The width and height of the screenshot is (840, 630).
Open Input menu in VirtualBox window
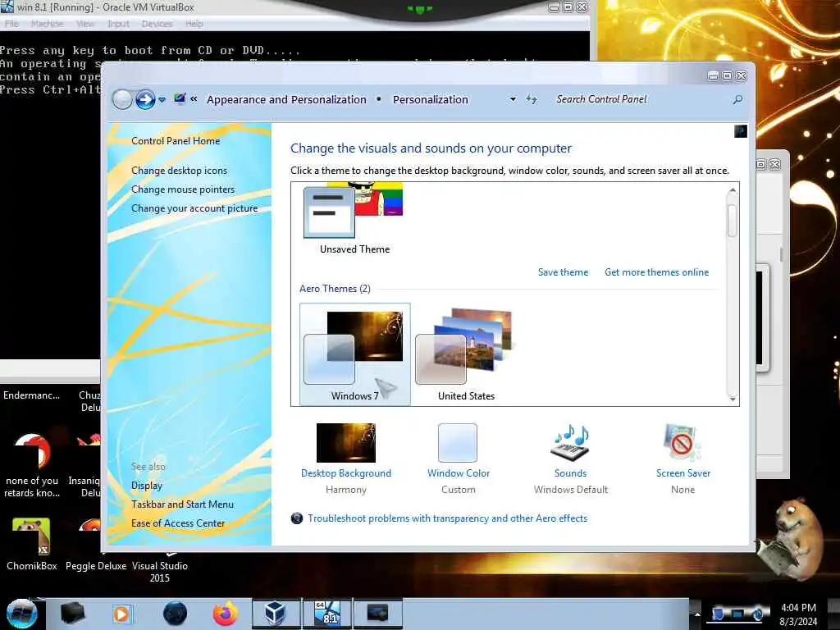118,24
